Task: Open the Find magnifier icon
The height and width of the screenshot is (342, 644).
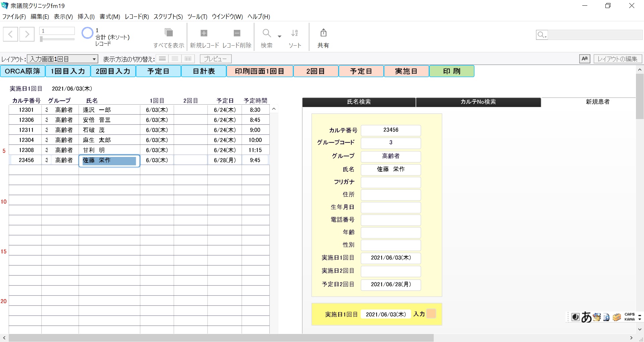Action: coord(267,33)
